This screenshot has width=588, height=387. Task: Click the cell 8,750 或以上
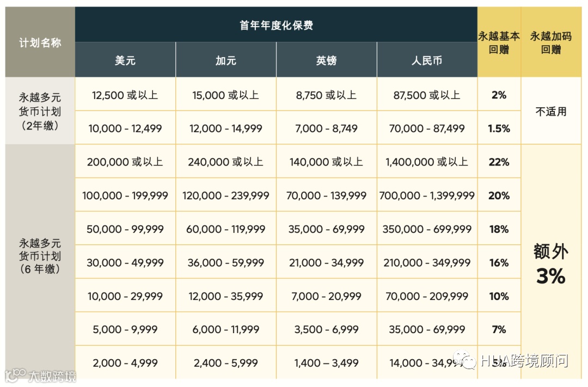(326, 95)
